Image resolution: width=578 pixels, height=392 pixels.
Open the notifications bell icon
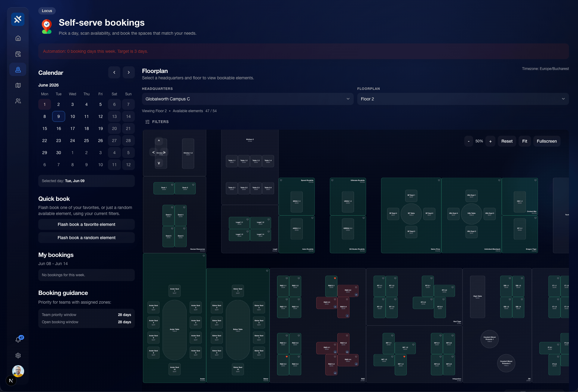coord(18,340)
